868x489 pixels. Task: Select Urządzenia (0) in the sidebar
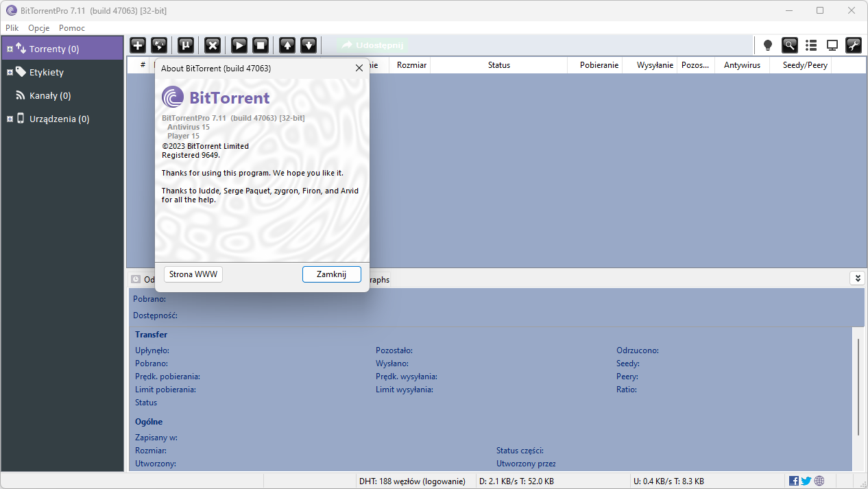click(62, 119)
